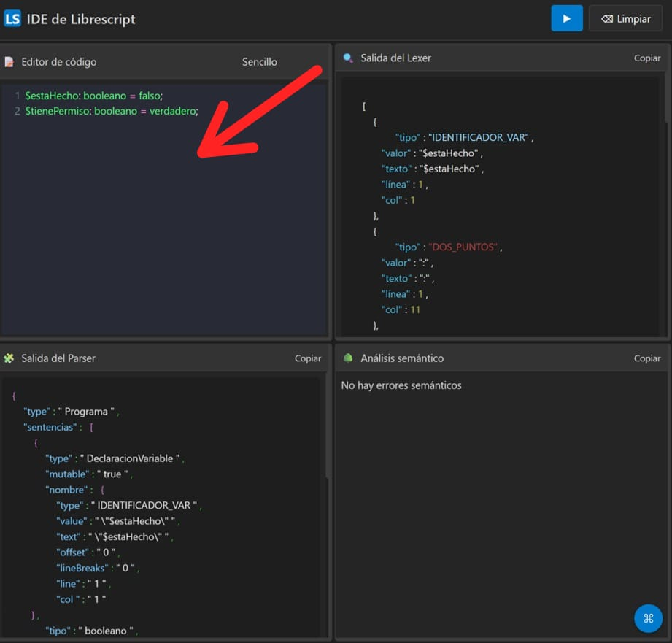Click the Editor de código document icon
This screenshot has width=672, height=643.
coord(9,62)
